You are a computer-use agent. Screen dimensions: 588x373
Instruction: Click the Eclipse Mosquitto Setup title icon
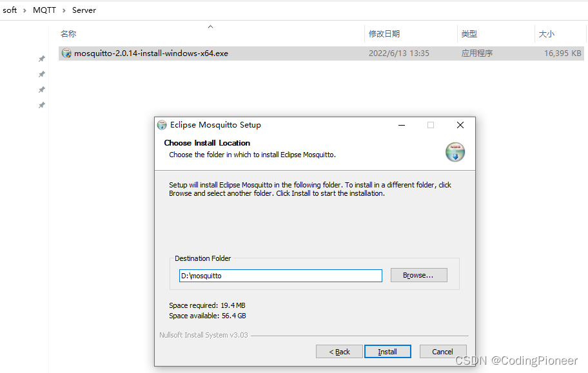pyautogui.click(x=162, y=125)
